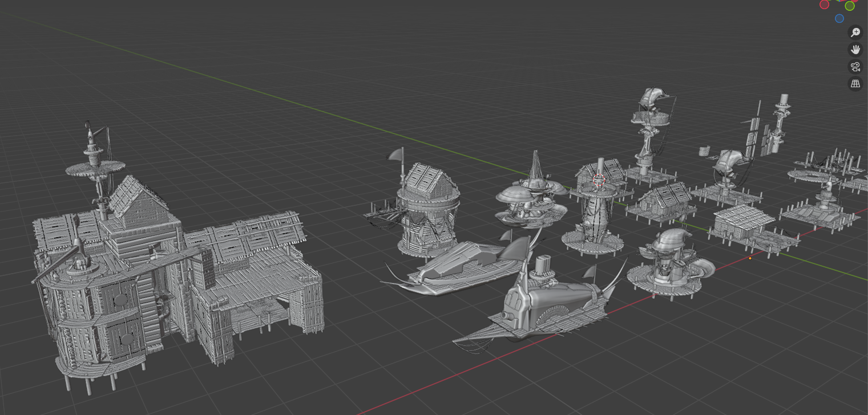The width and height of the screenshot is (868, 415).
Task: Click the red-white 3D cursor
Action: [x=599, y=181]
